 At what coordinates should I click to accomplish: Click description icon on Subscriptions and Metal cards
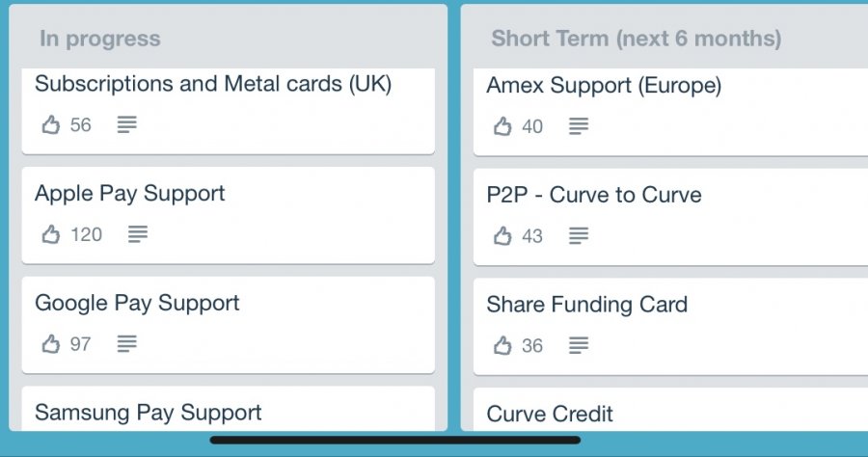click(127, 124)
